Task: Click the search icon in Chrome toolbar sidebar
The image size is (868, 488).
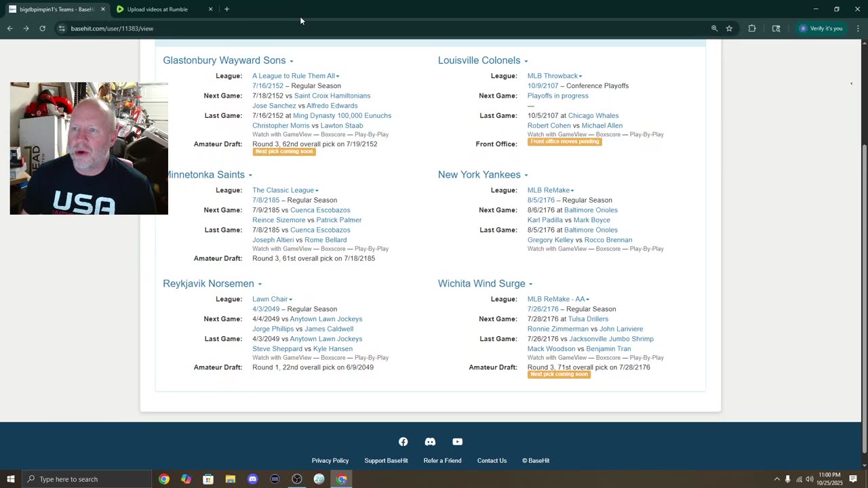Action: tap(776, 28)
